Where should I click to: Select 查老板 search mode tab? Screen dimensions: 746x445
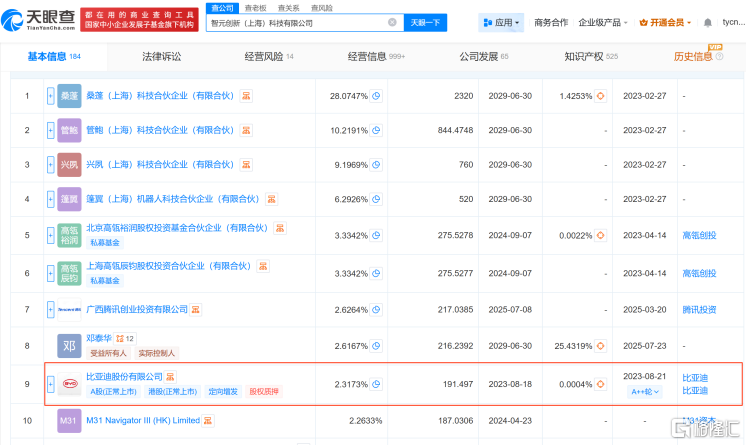pyautogui.click(x=255, y=8)
